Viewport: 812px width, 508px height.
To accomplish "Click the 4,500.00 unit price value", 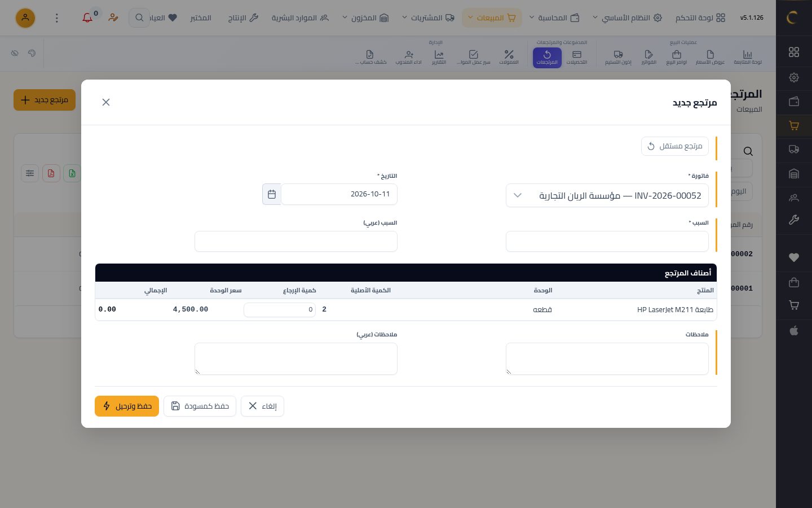I will [x=191, y=309].
